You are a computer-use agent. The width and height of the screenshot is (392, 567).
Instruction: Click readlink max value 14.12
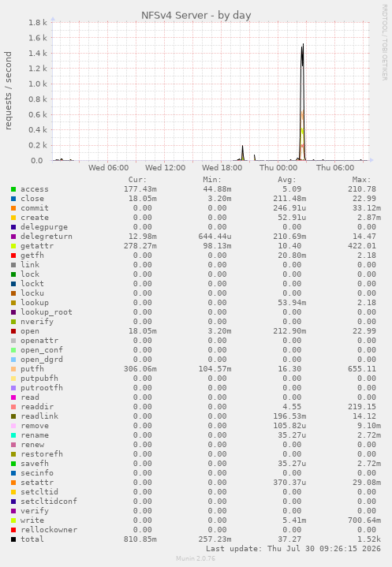[x=364, y=416]
